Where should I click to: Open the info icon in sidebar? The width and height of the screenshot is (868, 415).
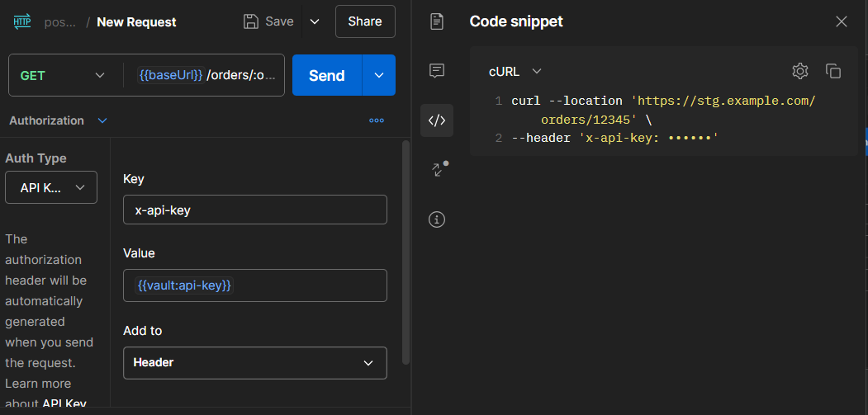click(x=437, y=219)
